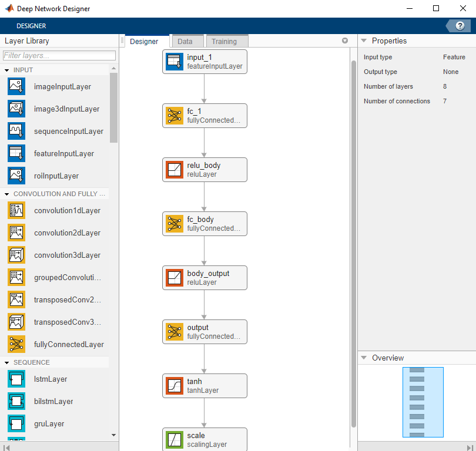Click the 'gruLayer' library label

[49, 424]
